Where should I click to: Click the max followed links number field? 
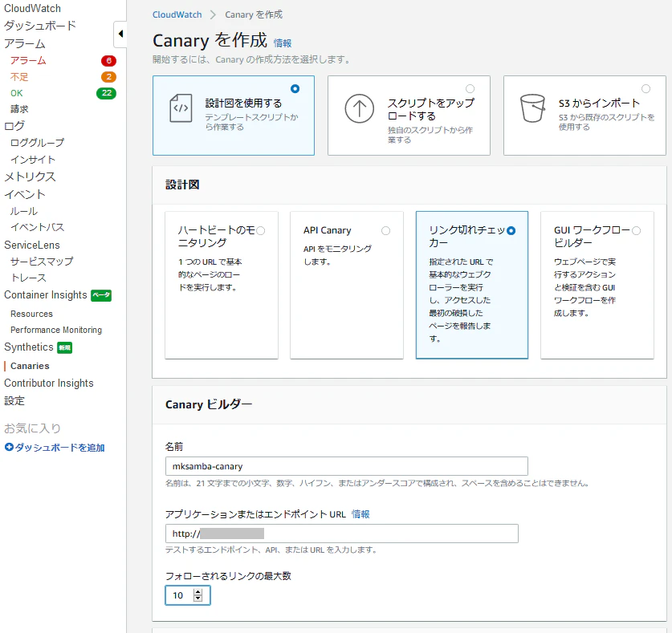point(188,594)
